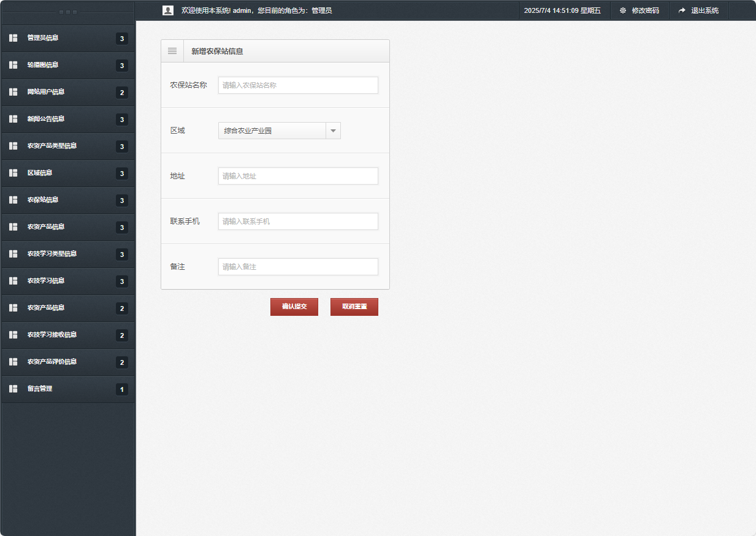
Task: Click the date and time 2025/7/4 display
Action: 562,10
